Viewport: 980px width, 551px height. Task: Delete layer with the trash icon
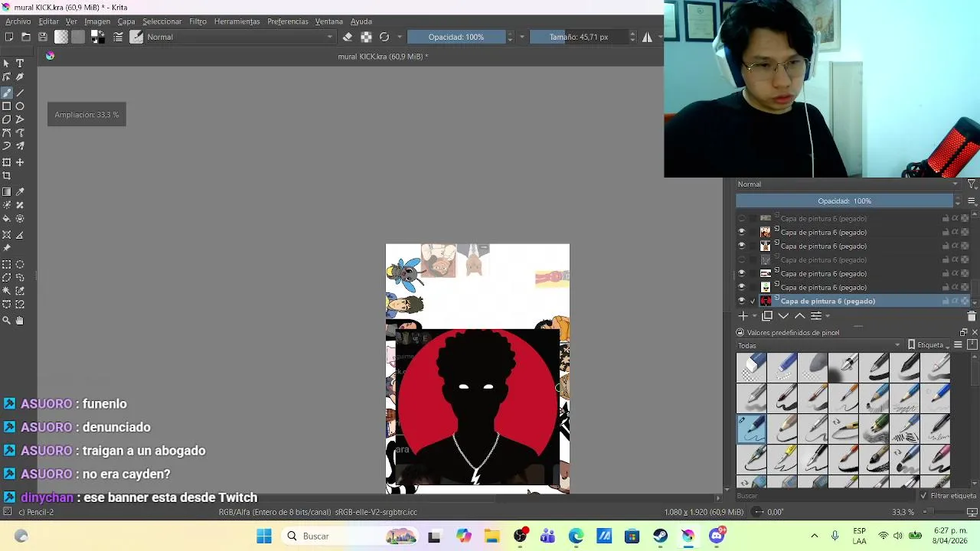point(972,316)
